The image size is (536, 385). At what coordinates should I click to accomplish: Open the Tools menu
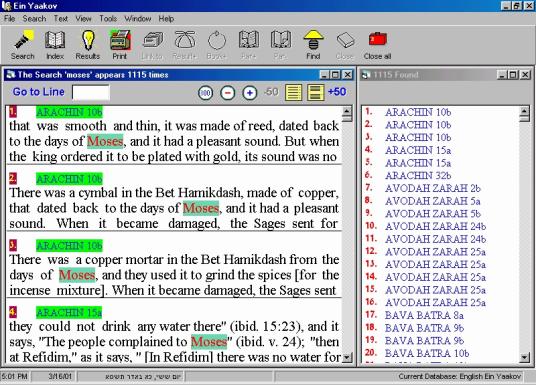(108, 18)
